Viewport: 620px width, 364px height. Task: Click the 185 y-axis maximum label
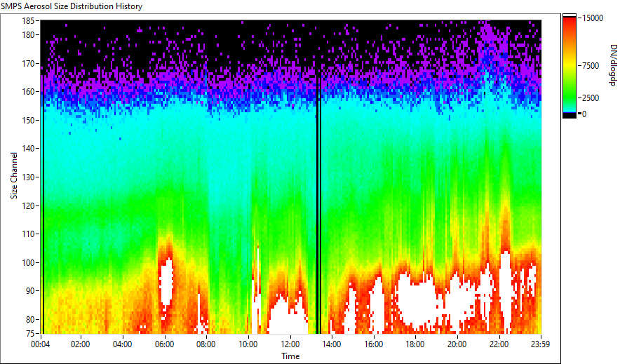28,20
